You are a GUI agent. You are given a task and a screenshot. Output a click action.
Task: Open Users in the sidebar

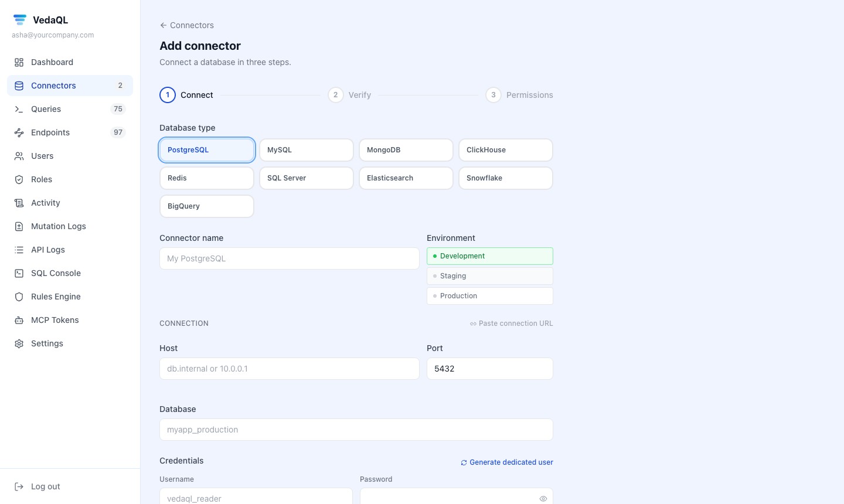coord(70,156)
